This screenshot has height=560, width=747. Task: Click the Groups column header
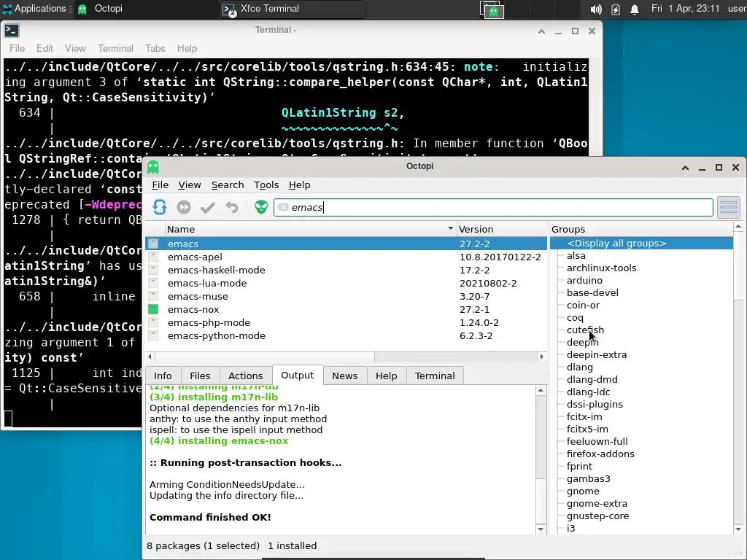point(641,229)
